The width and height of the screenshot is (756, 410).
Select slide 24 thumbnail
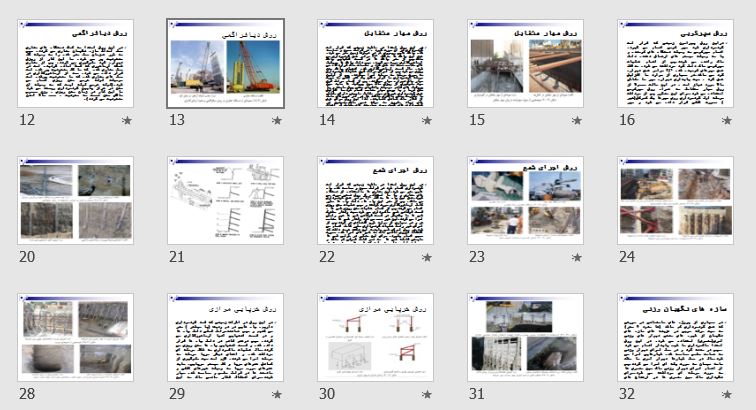[x=675, y=200]
